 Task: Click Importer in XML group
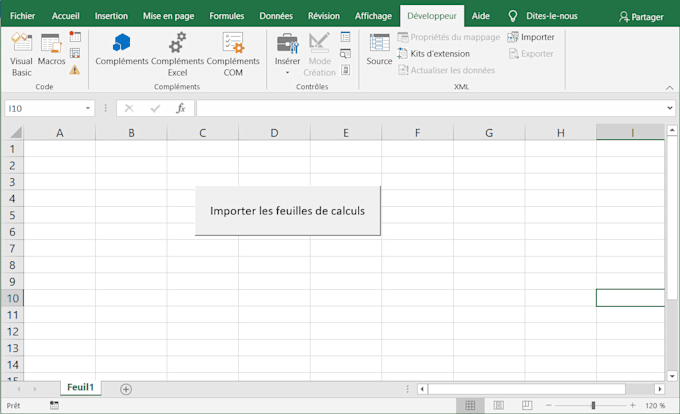point(531,37)
